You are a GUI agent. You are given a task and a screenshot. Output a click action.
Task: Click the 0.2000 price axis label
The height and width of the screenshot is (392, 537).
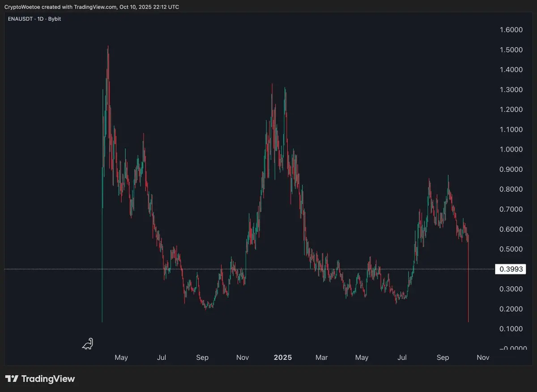[x=511, y=309]
